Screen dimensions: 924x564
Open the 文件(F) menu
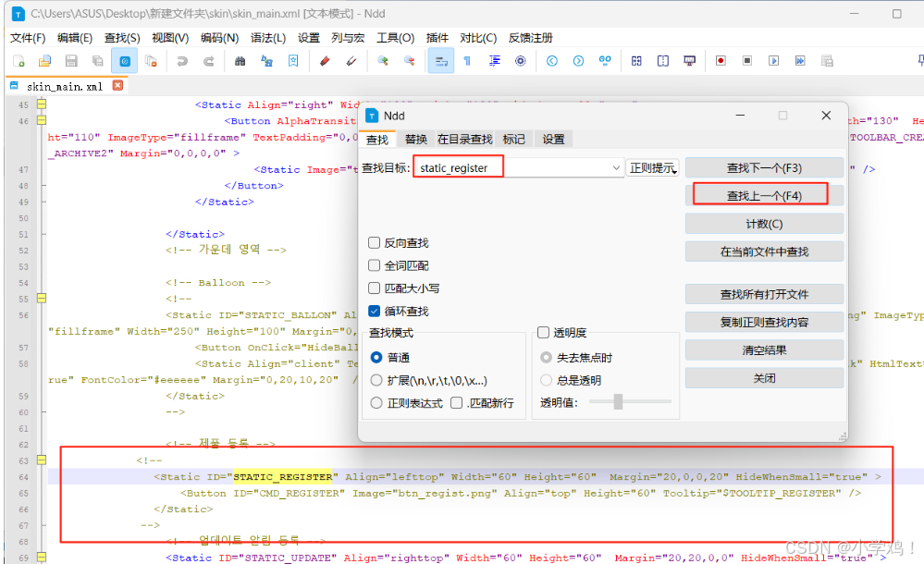point(28,38)
